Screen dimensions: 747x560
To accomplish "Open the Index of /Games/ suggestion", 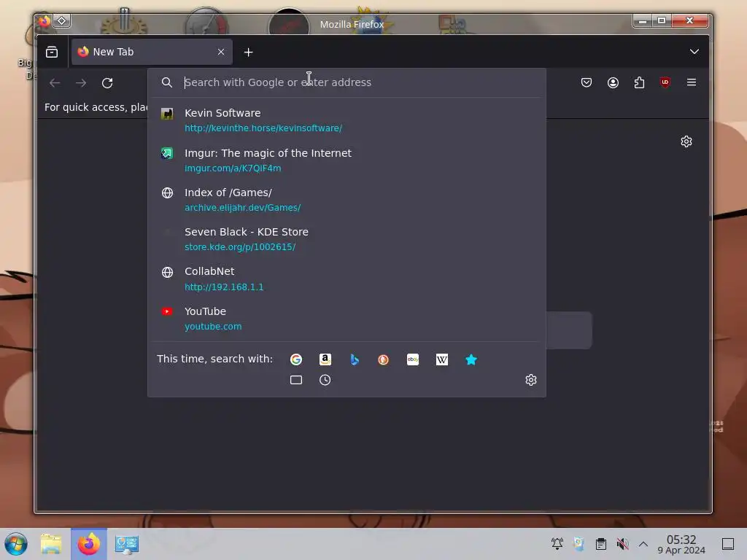I will click(347, 200).
